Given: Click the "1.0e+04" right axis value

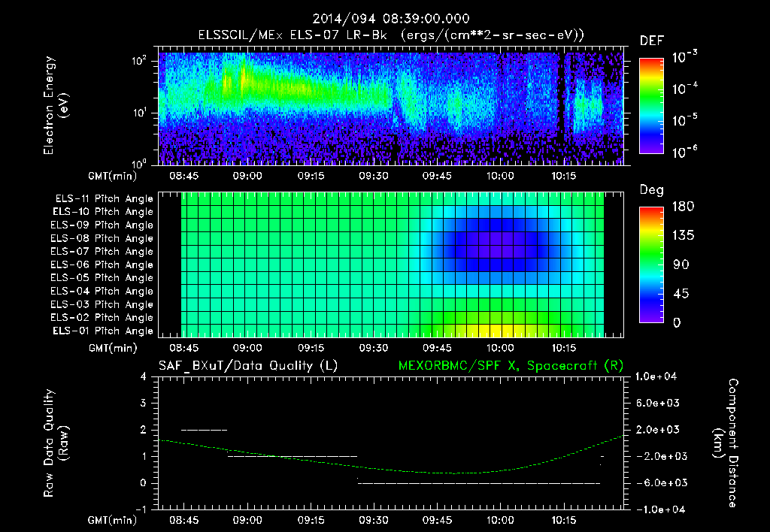Looking at the screenshot, I should 656,377.
